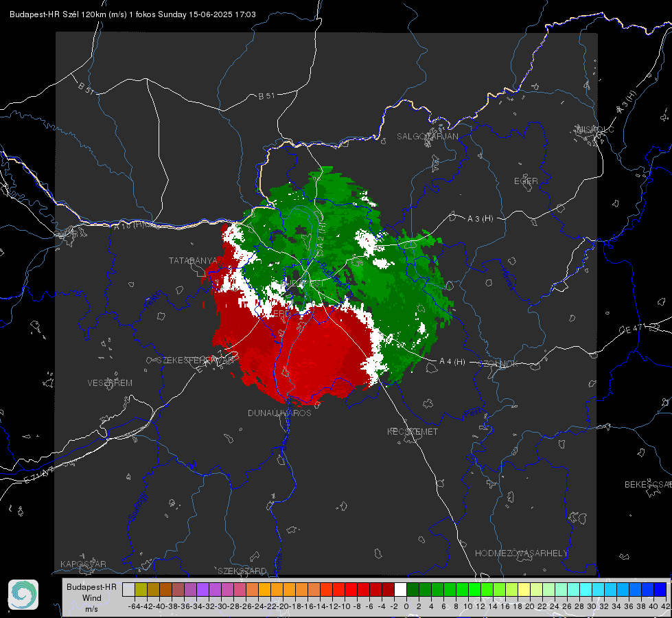Pick the bright purple swatch above -34
The width and height of the screenshot is (672, 618).
tap(202, 589)
